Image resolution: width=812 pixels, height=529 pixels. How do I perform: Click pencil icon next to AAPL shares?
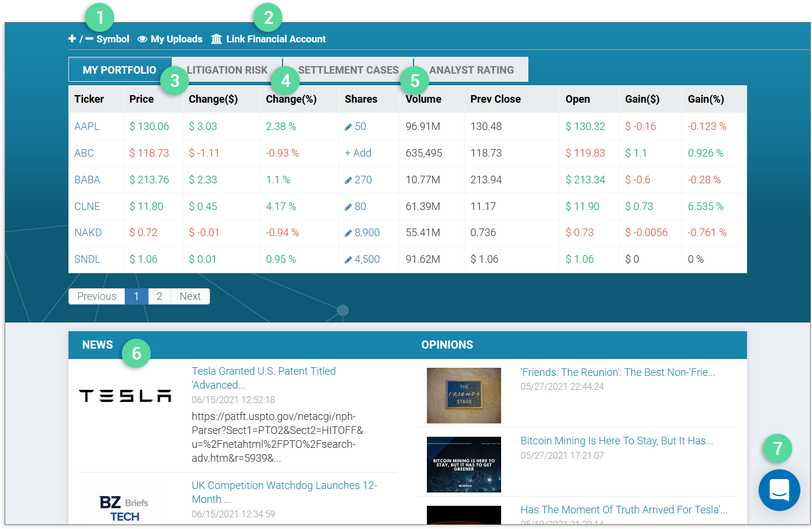pyautogui.click(x=348, y=127)
